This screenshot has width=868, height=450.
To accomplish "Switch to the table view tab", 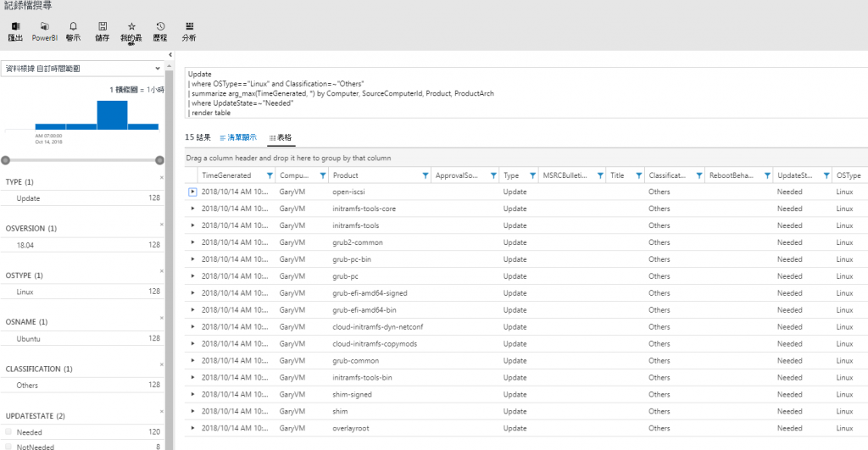I will pos(281,137).
